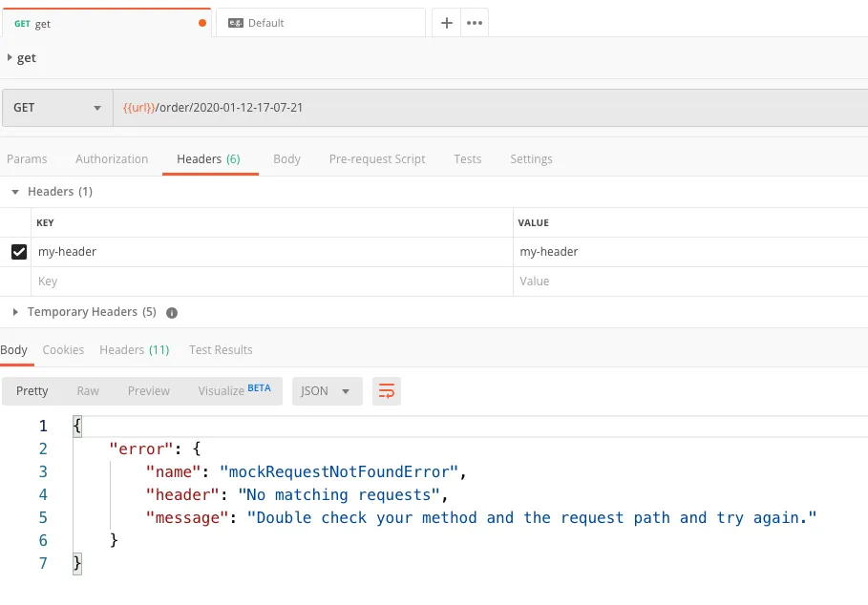Open the GET method dropdown
Screen dimensions: 868x605
[57, 108]
